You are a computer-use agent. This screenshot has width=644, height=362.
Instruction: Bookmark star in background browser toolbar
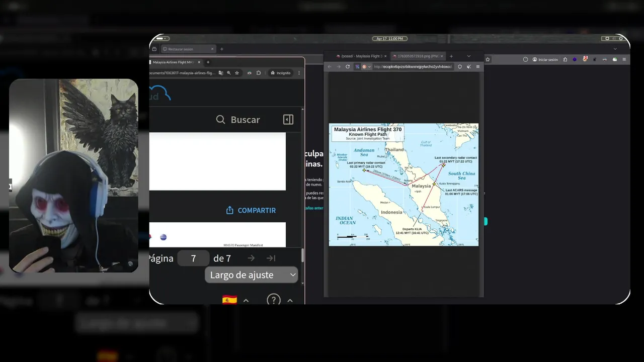tap(488, 59)
